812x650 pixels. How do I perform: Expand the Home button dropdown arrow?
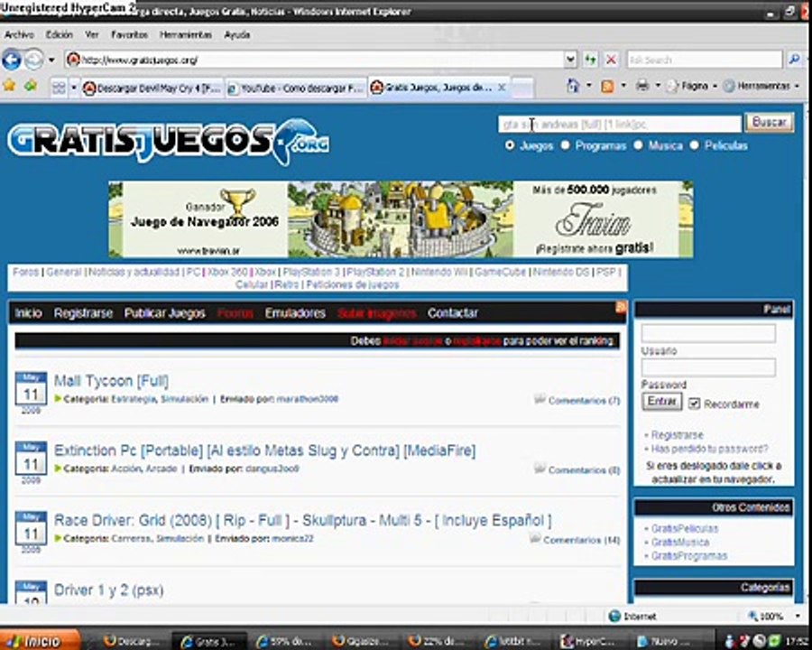589,86
